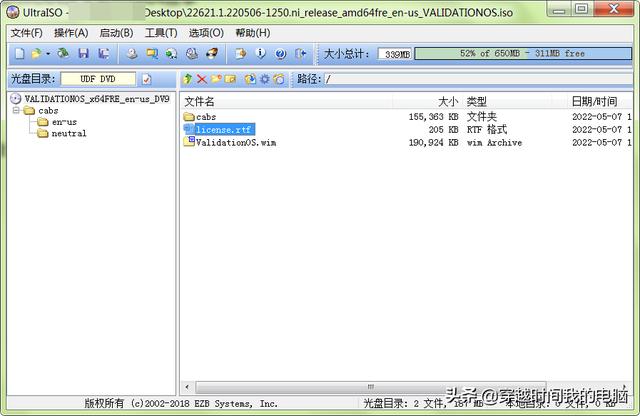640x416 pixels.
Task: Click the horizontal scrollbar left arrow
Action: pos(187,387)
